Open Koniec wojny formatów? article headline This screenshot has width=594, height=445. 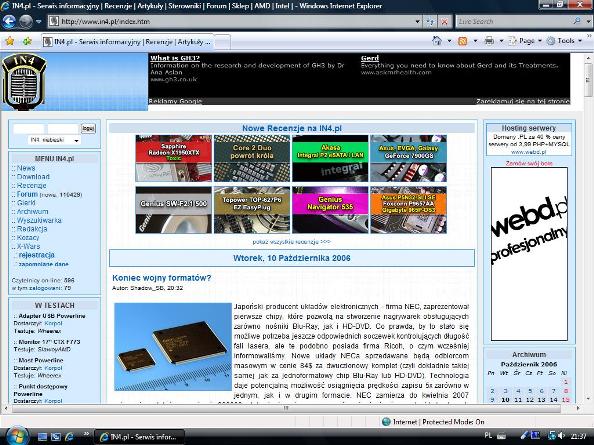coord(161,278)
